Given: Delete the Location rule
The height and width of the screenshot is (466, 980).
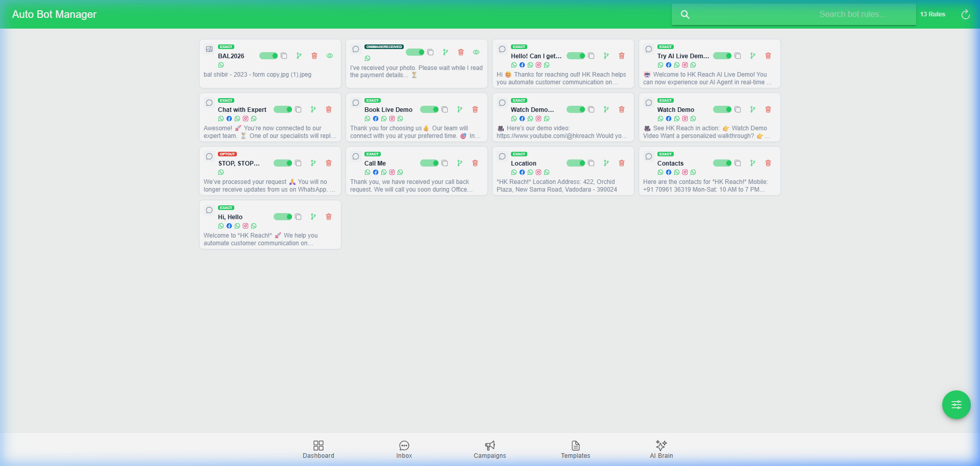Looking at the screenshot, I should [x=622, y=163].
